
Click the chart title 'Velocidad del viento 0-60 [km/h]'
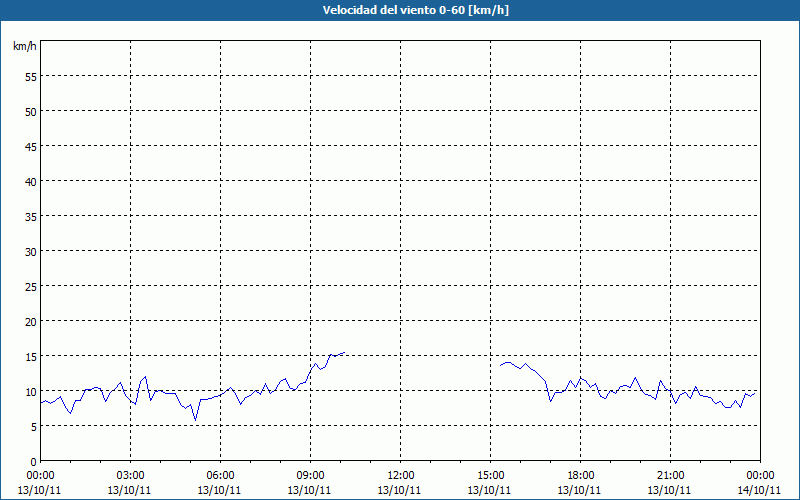click(x=416, y=10)
